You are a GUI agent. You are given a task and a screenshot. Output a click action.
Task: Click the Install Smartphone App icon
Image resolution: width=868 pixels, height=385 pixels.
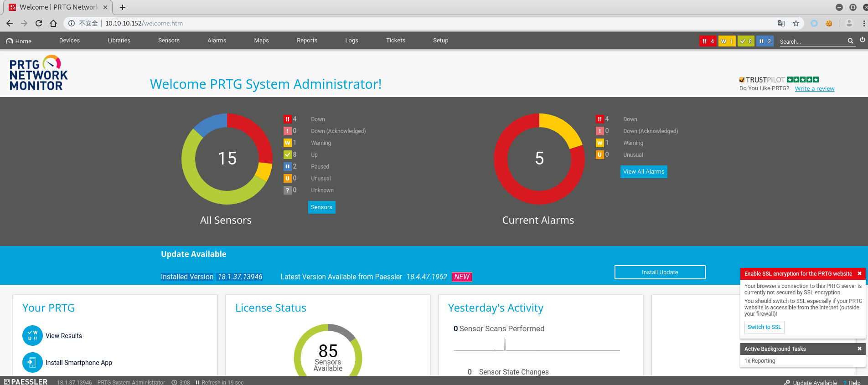pyautogui.click(x=32, y=363)
